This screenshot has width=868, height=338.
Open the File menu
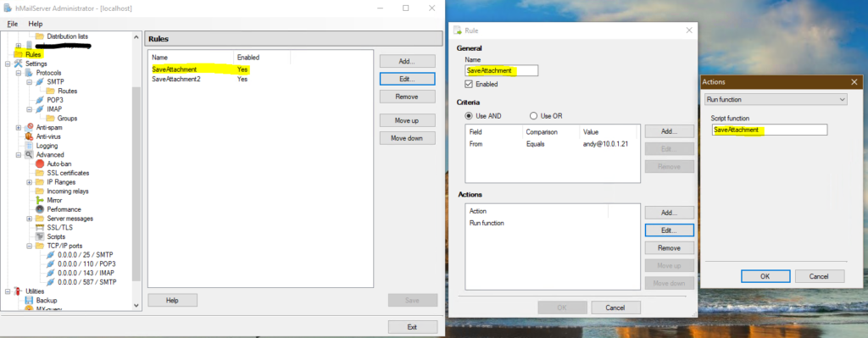13,25
